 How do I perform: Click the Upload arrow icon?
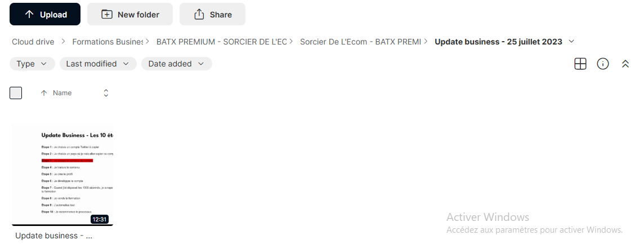click(x=29, y=15)
